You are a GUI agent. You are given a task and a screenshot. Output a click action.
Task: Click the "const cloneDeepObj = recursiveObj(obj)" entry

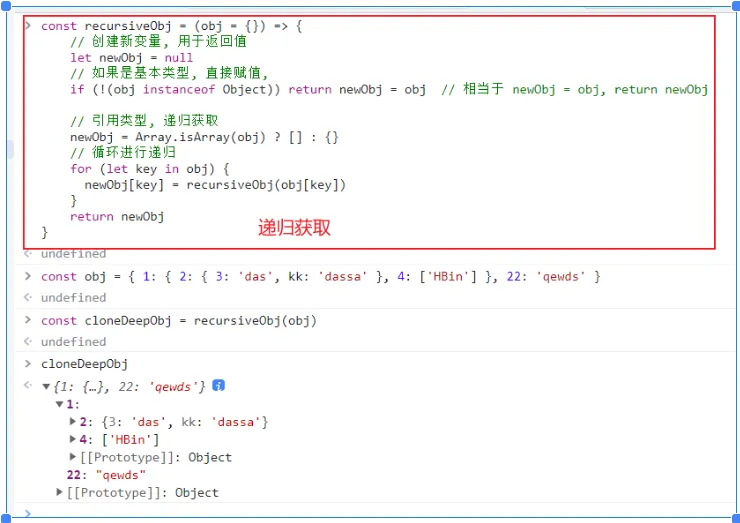(178, 320)
